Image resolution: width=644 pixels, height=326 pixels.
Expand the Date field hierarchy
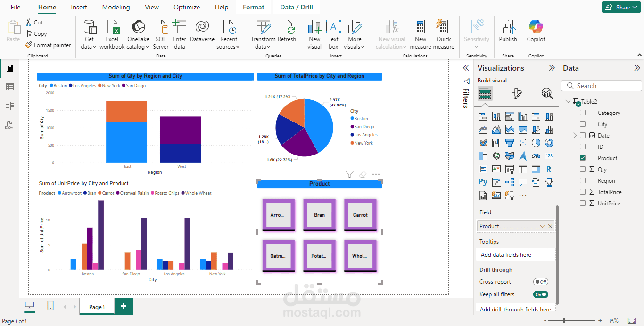pos(575,136)
